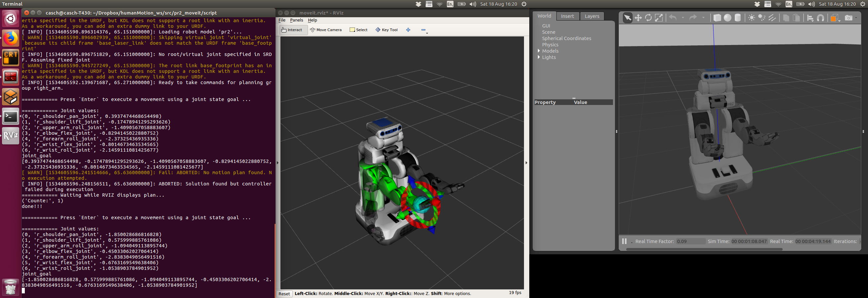
Task: Toggle the Select tool in RViz
Action: point(359,30)
